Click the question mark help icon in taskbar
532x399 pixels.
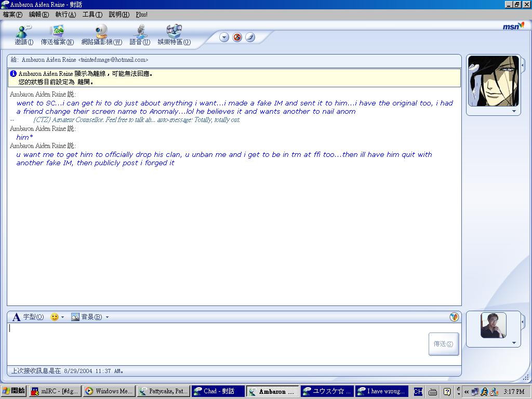447,392
